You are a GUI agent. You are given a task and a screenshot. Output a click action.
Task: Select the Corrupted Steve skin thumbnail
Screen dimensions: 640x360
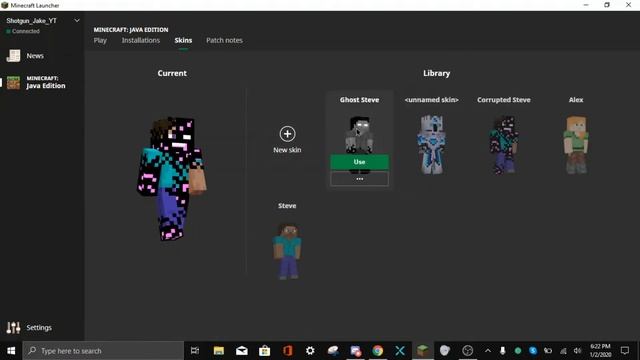pos(504,145)
